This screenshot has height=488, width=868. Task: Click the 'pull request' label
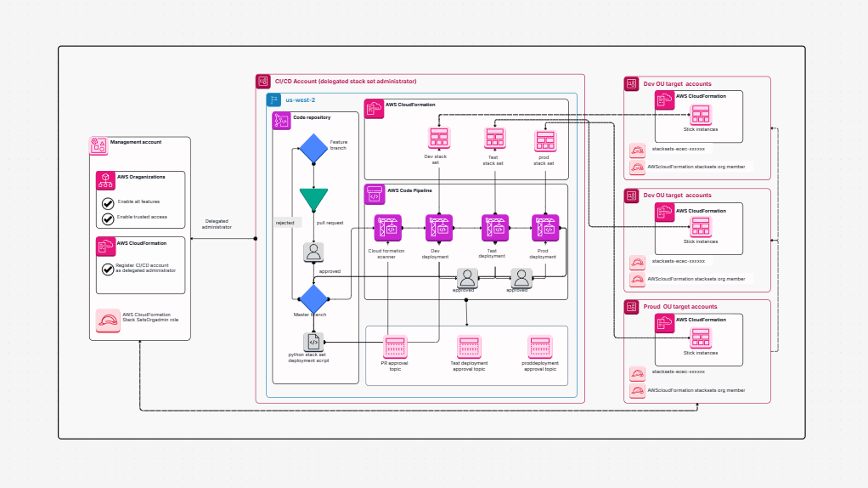pyautogui.click(x=330, y=223)
